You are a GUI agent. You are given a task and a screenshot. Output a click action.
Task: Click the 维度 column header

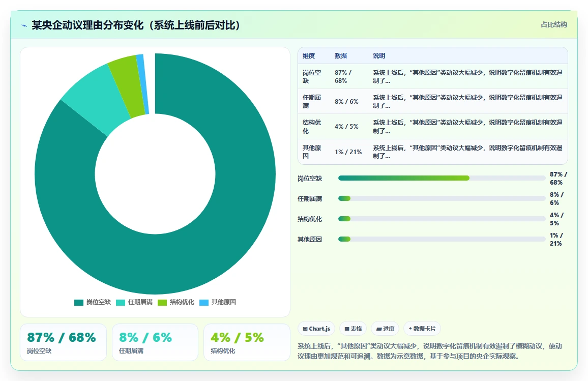(x=309, y=55)
